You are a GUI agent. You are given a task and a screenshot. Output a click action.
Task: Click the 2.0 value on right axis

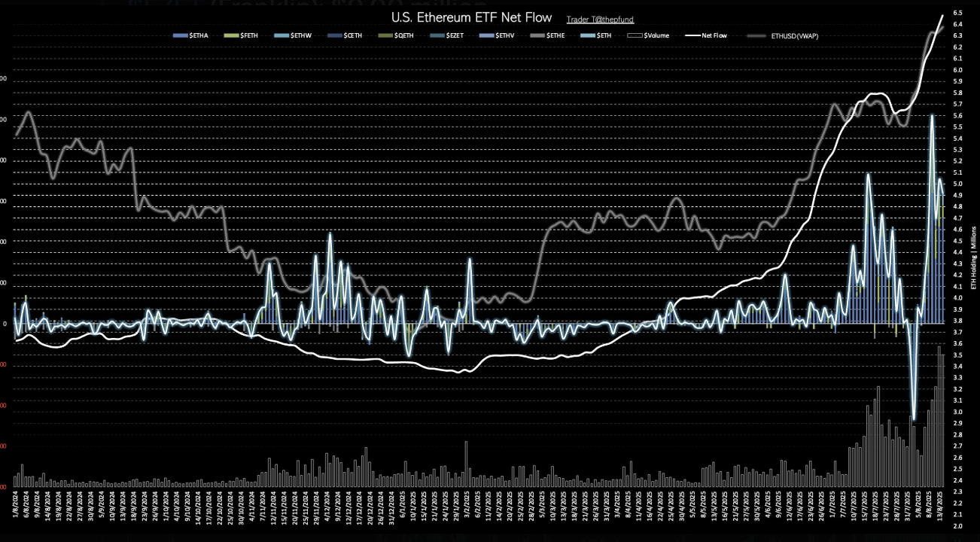pyautogui.click(x=958, y=525)
